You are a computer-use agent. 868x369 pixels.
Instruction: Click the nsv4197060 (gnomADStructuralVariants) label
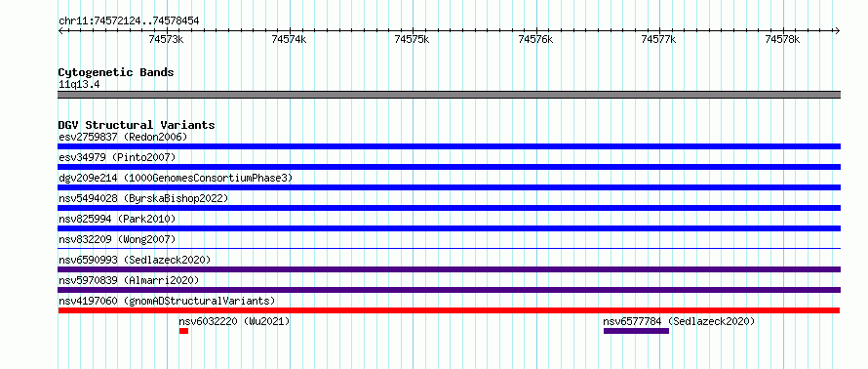167,301
